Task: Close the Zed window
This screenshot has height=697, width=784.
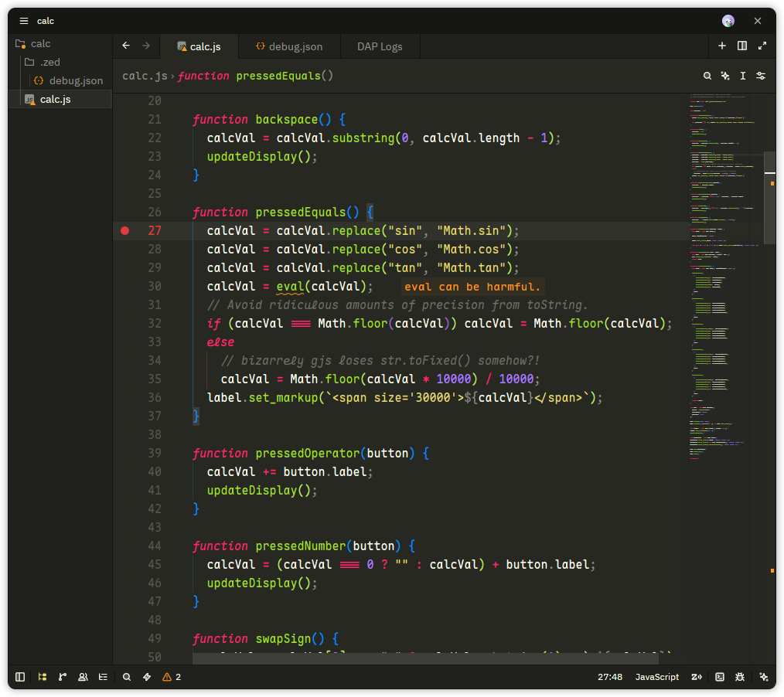Action: [x=758, y=21]
